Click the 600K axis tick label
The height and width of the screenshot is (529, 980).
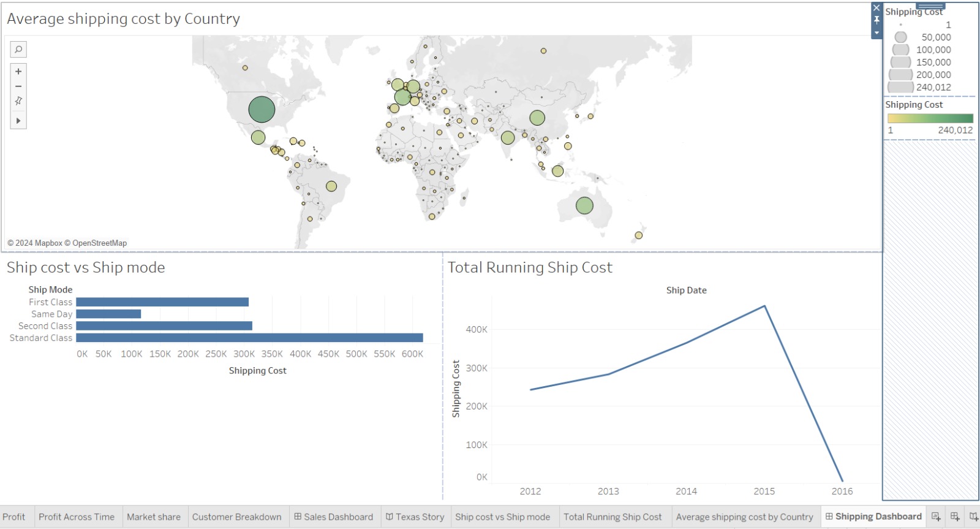[x=412, y=354]
